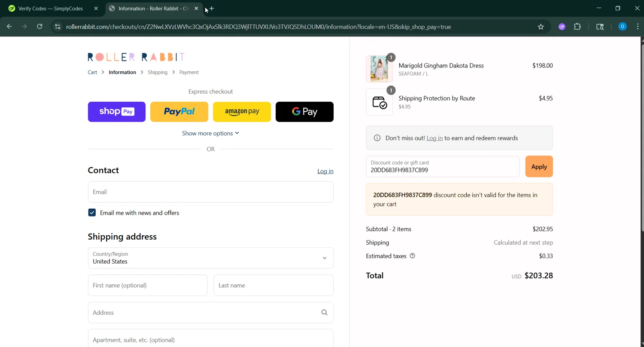The height and width of the screenshot is (347, 644).
Task: Go back using browser back arrow
Action: pos(9,27)
